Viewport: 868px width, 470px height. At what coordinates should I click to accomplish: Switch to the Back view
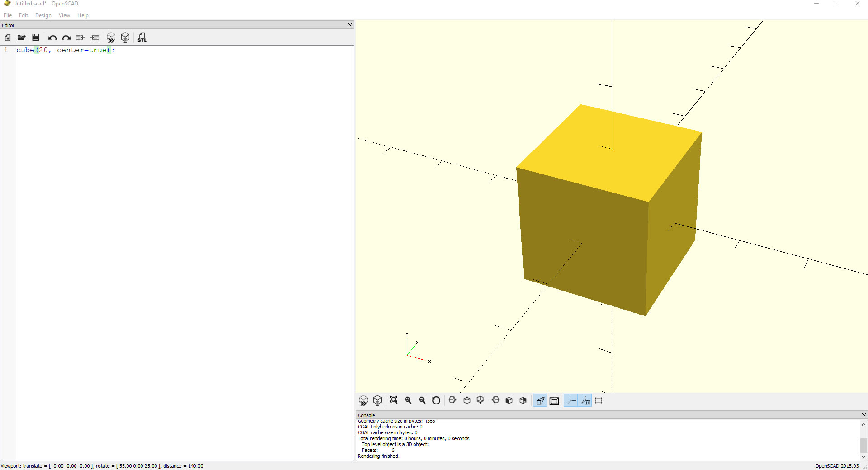523,400
